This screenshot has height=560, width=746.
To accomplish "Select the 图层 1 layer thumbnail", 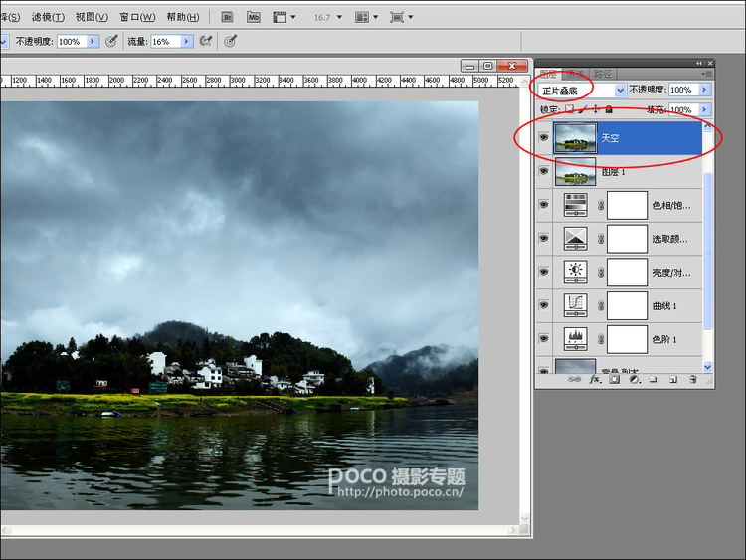I will click(x=575, y=171).
